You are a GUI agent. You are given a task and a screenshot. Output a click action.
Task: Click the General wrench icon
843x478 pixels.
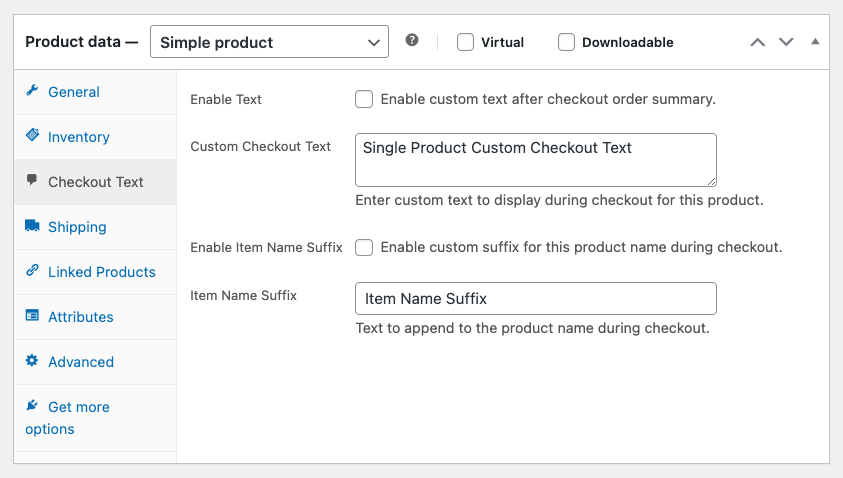point(32,91)
